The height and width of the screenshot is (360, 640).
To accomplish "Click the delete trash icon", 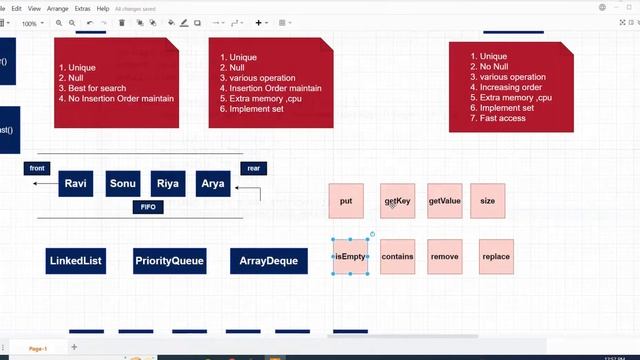I will point(122,23).
